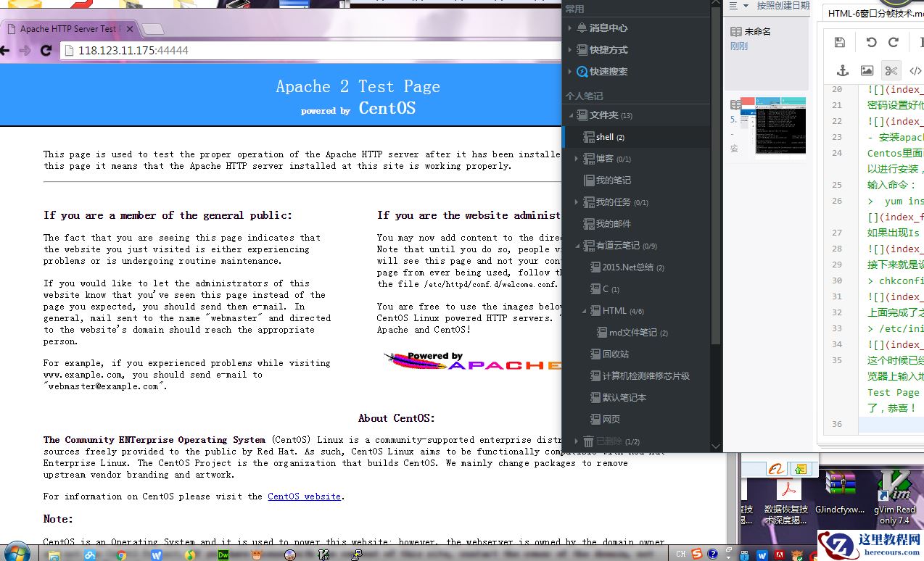Click the Sogou input method tray icon
924x561 pixels.
click(x=697, y=554)
